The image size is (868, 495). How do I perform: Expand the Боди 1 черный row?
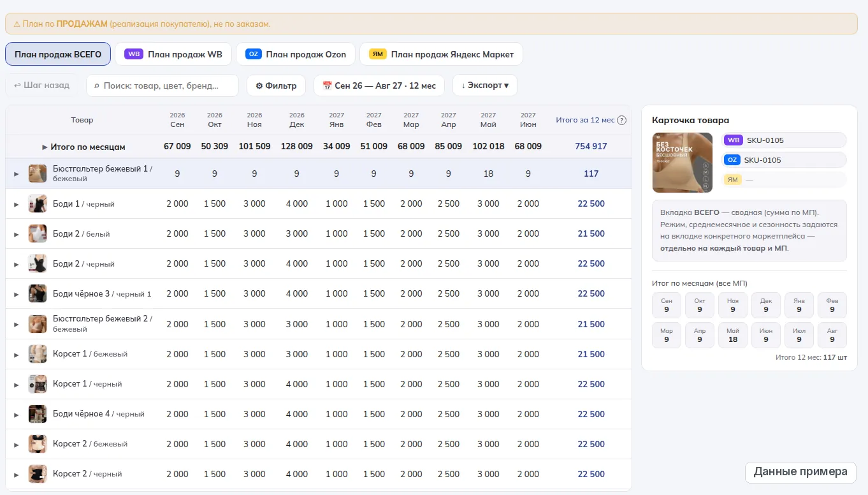[x=17, y=204]
